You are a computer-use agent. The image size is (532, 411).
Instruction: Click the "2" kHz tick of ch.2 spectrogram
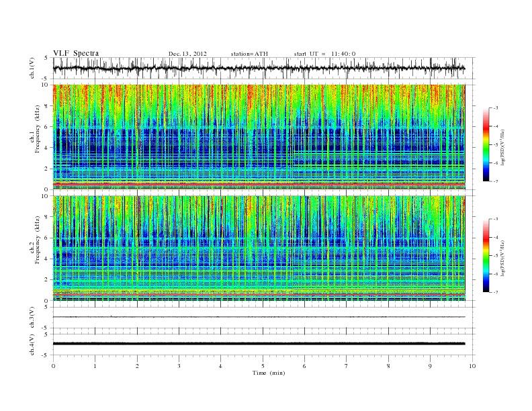(46, 280)
